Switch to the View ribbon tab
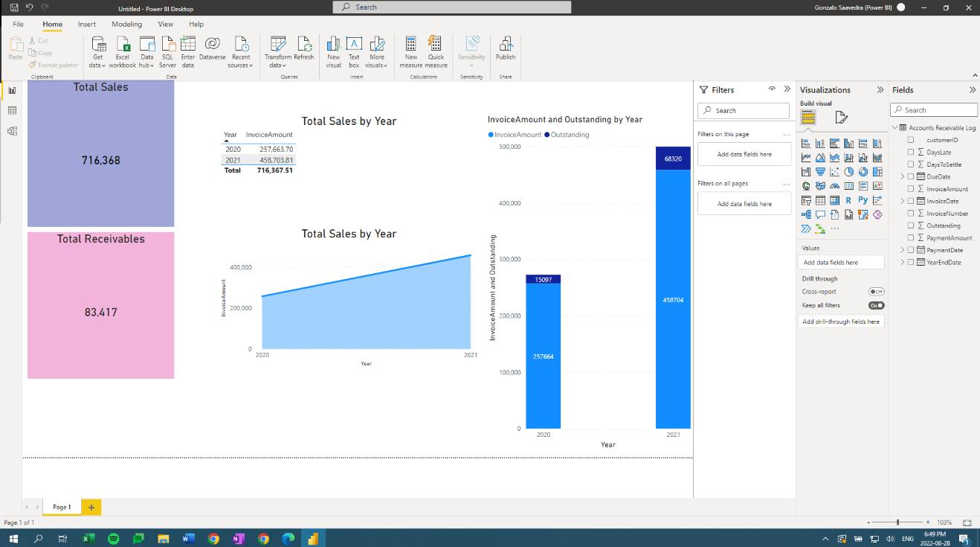980x547 pixels. tap(165, 24)
